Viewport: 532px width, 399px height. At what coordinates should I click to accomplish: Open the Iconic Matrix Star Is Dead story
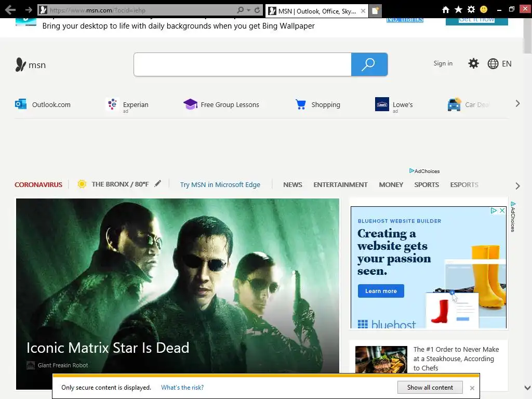coord(108,348)
